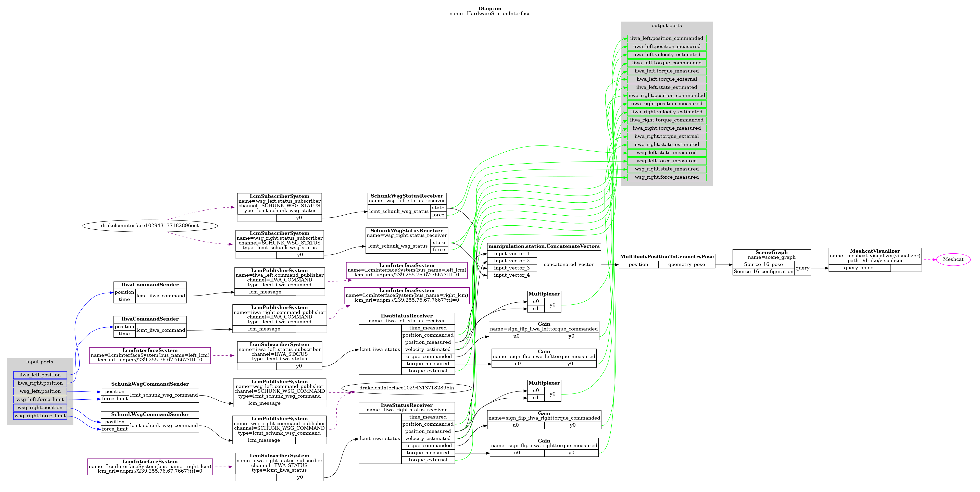This screenshot has width=980, height=492.
Task: Select the iiwa_left.position_commanded output port
Action: [667, 39]
